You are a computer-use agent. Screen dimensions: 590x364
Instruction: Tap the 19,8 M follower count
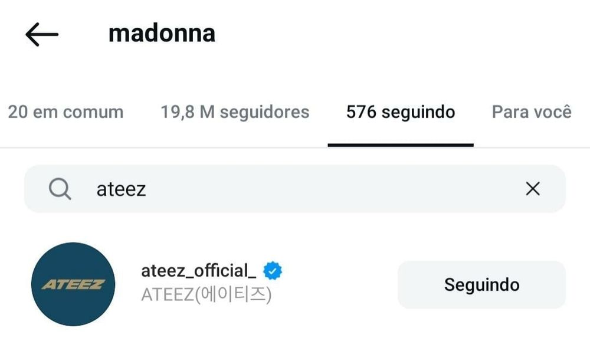[x=188, y=112]
